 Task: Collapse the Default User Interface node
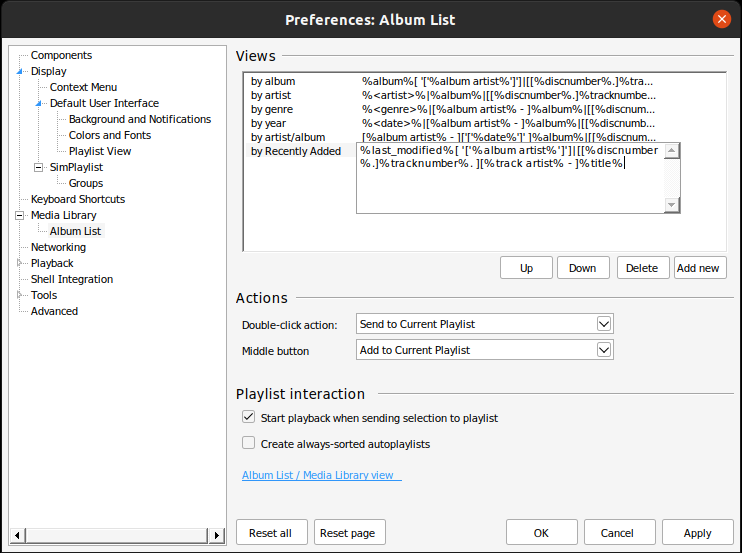[x=39, y=103]
